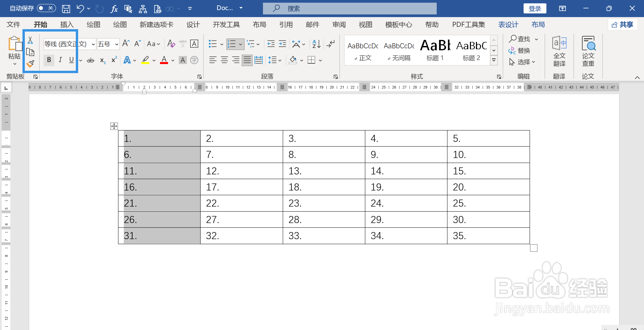Click the Cut scissors icon

click(x=30, y=40)
